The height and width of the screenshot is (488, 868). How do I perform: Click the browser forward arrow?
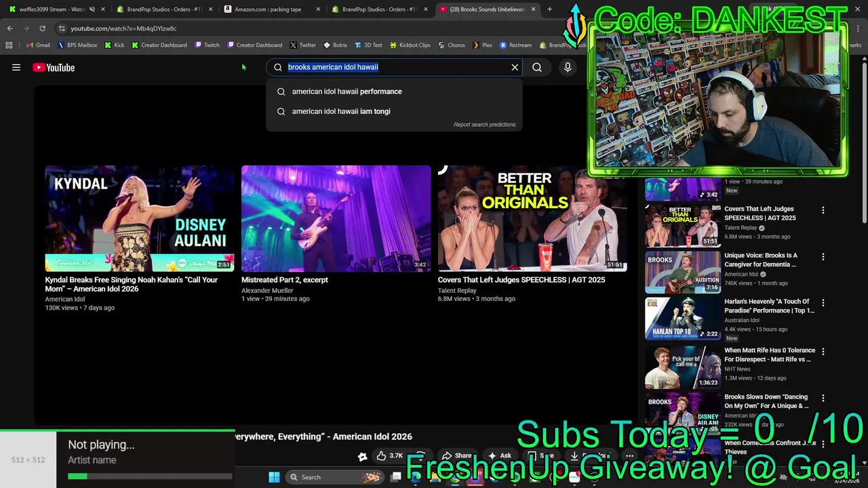pos(26,28)
